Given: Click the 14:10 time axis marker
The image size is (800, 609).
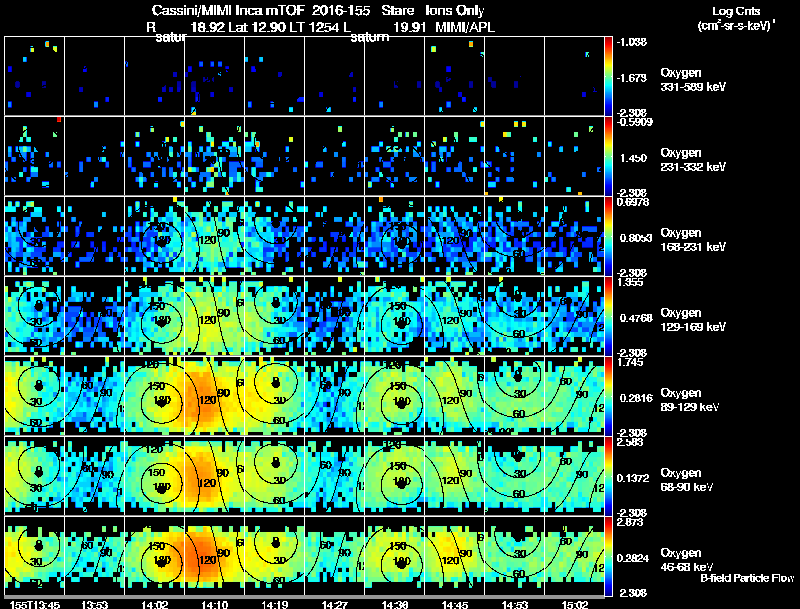Looking at the screenshot, I should click(x=214, y=604).
